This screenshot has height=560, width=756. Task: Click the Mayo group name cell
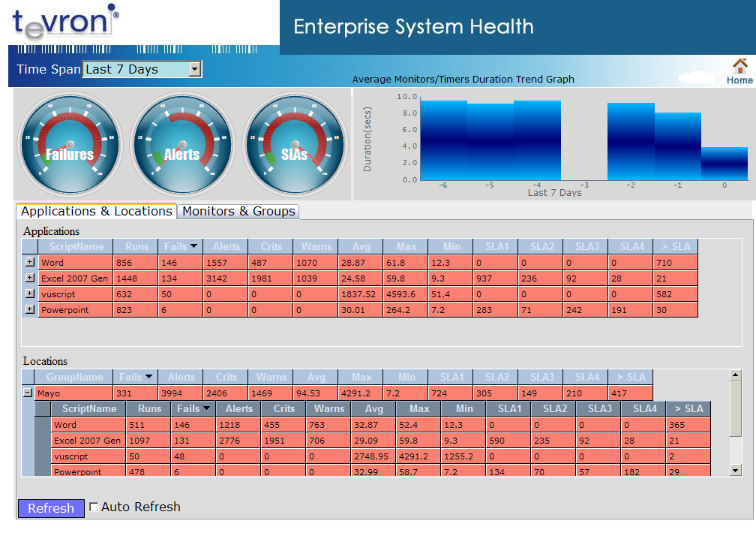[x=73, y=393]
